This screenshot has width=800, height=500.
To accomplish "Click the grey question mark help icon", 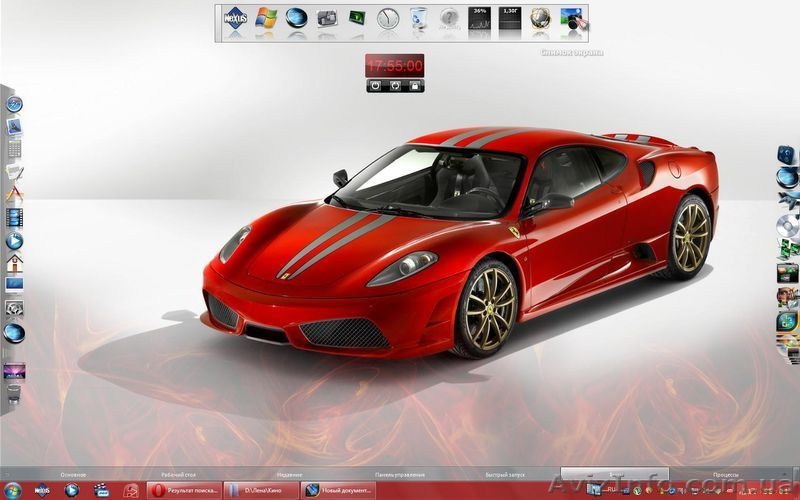I will (449, 18).
